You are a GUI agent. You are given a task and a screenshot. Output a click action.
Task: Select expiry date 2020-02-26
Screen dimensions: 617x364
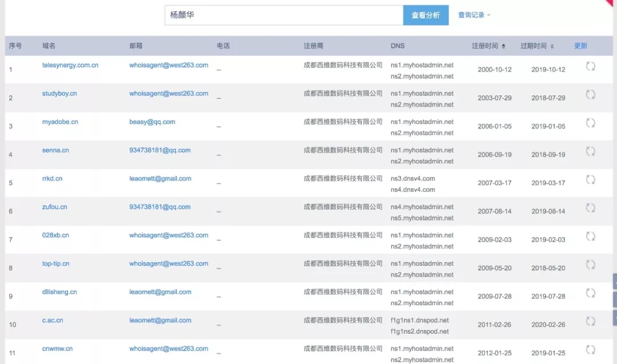click(548, 324)
